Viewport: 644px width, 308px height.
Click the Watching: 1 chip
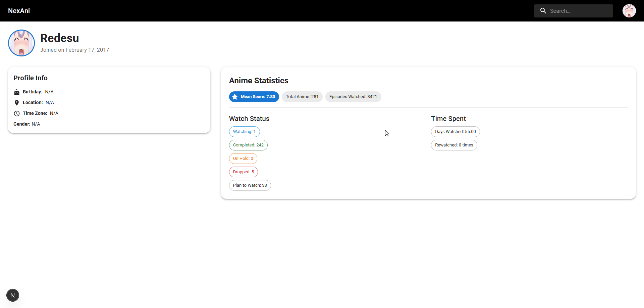coord(245,132)
